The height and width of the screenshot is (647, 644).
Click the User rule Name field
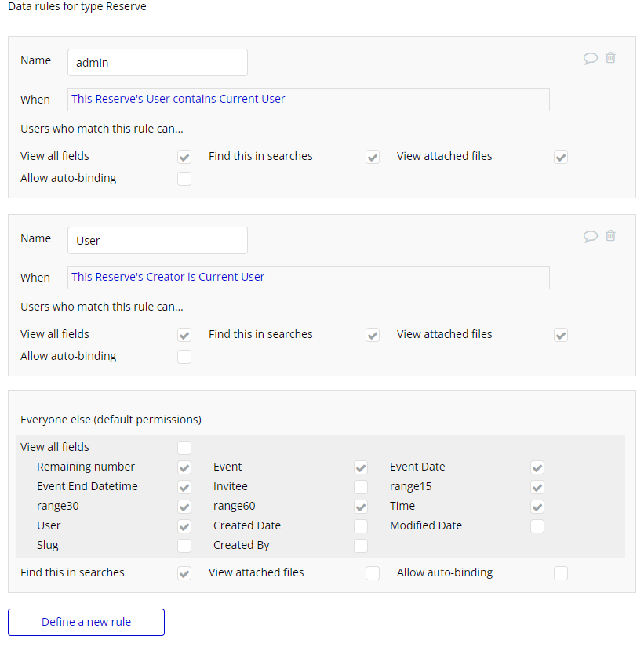157,241
